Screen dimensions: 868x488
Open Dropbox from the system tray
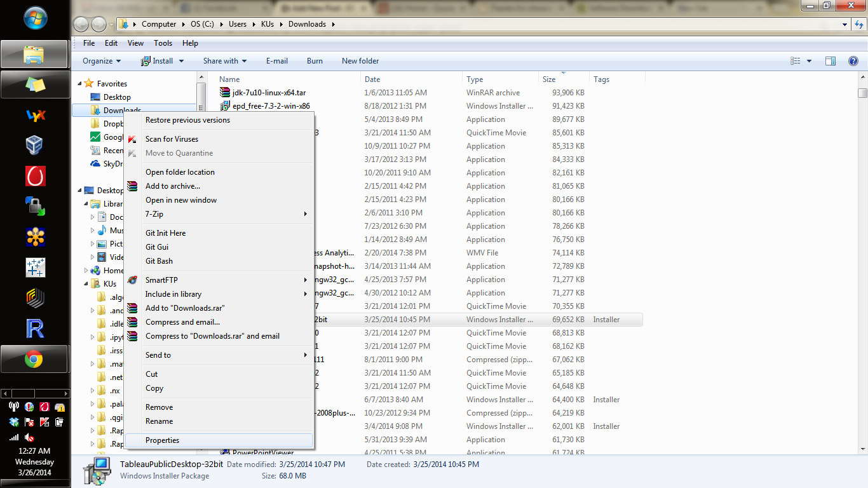13,422
